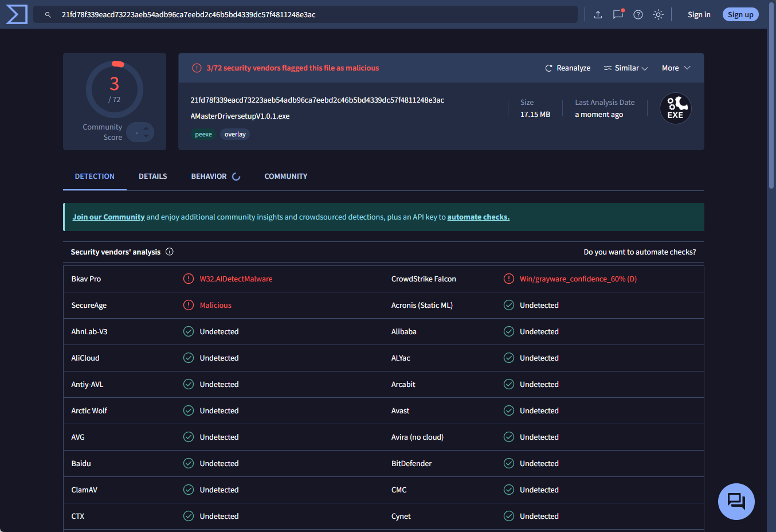Click the file hash text in summary
This screenshot has height=532, width=776.
point(318,100)
